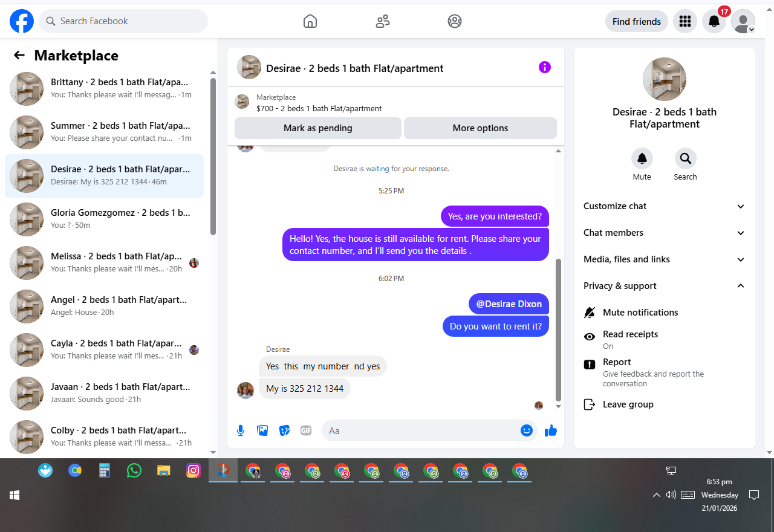Expand Media, files and links section
This screenshot has height=532, width=774.
(665, 259)
